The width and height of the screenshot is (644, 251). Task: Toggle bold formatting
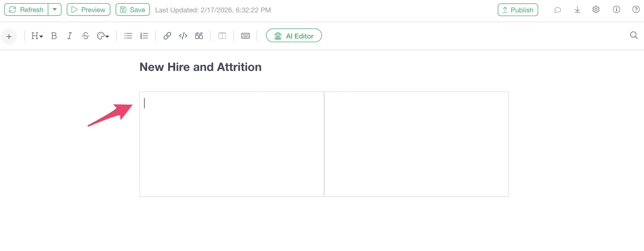[x=54, y=36]
